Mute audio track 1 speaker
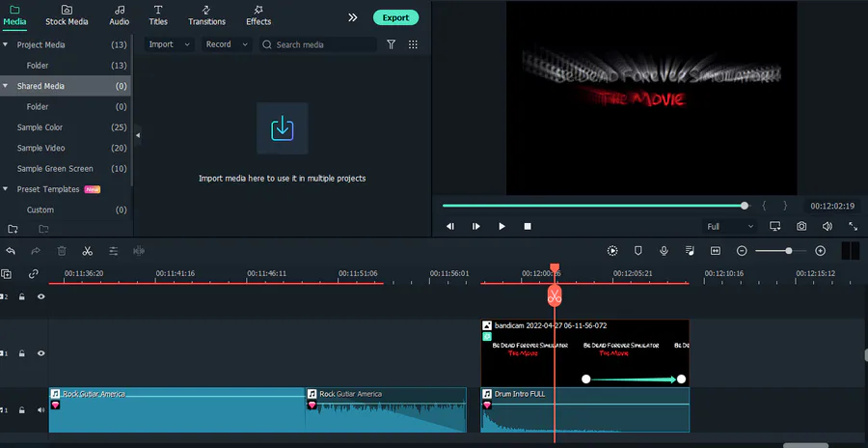The height and width of the screenshot is (448, 868). [x=41, y=410]
